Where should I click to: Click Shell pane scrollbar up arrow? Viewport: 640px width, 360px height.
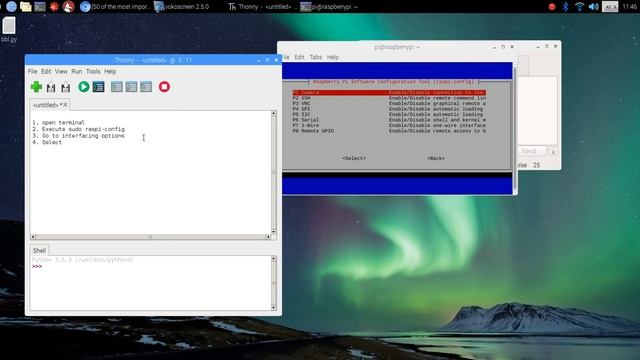(x=274, y=259)
